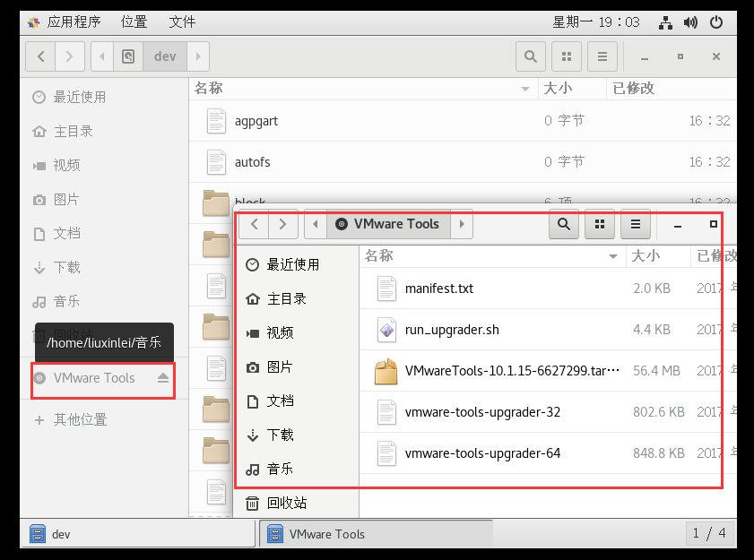Open 其他位置 in dev window sidebar
Image resolution: width=754 pixels, height=560 pixels.
coord(104,419)
